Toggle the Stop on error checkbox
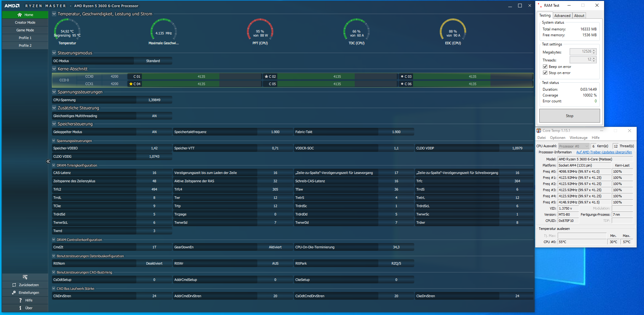This screenshot has height=315, width=644. coord(545,73)
